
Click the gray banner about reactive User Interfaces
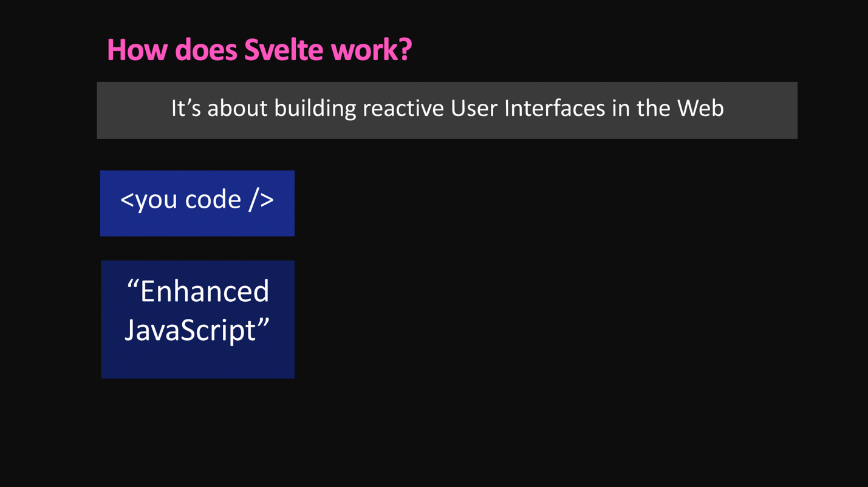[447, 111]
